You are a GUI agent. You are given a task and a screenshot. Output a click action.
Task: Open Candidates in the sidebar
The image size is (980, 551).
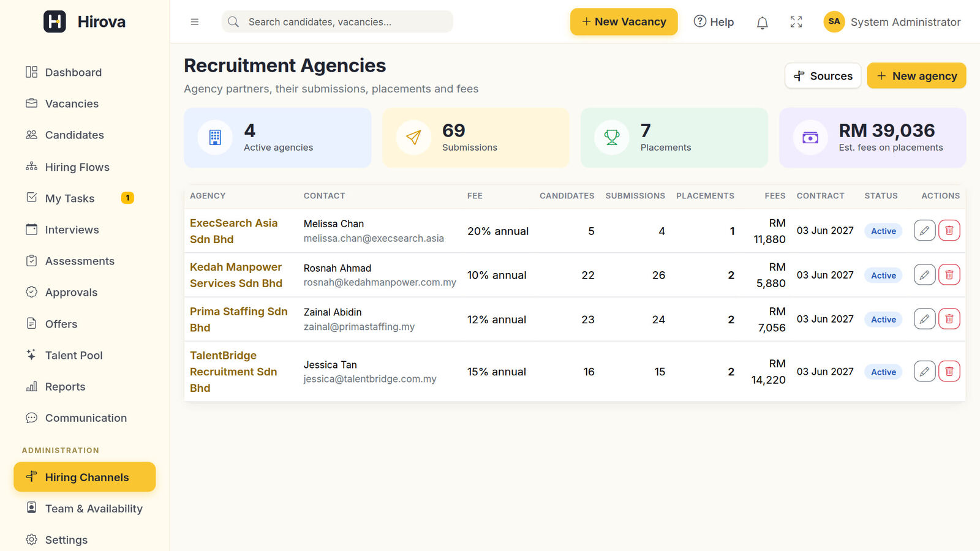85,135
